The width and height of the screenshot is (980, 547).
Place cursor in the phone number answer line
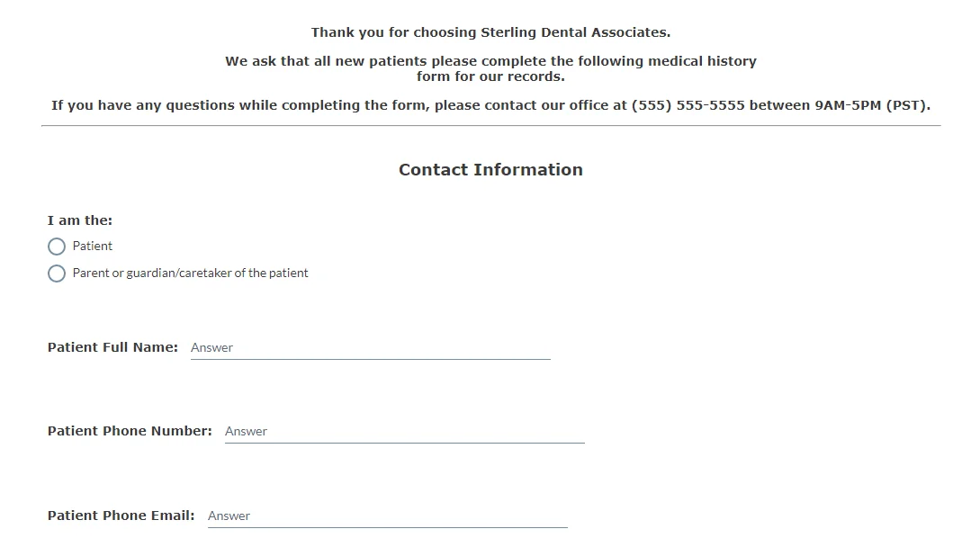pos(396,432)
